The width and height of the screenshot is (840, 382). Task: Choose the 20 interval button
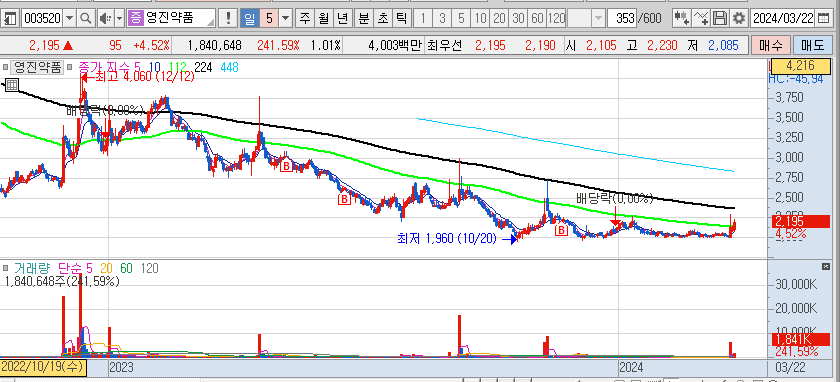499,19
